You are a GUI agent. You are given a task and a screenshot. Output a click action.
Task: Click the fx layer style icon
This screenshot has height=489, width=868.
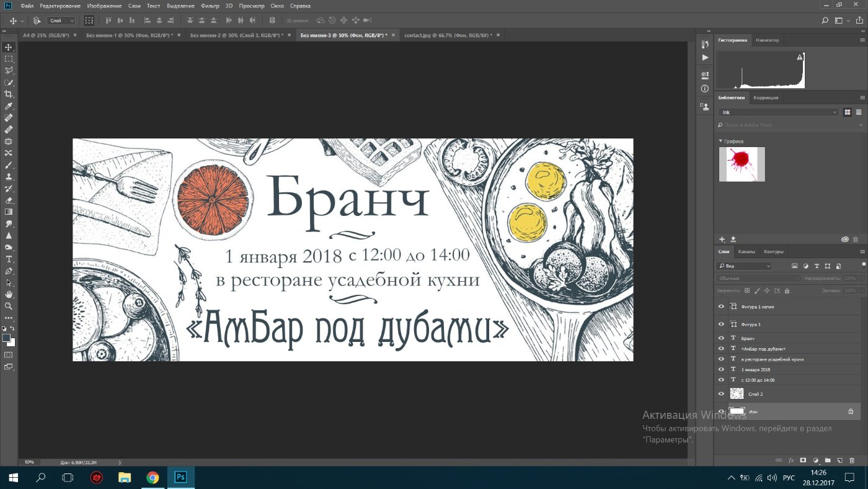(x=791, y=460)
